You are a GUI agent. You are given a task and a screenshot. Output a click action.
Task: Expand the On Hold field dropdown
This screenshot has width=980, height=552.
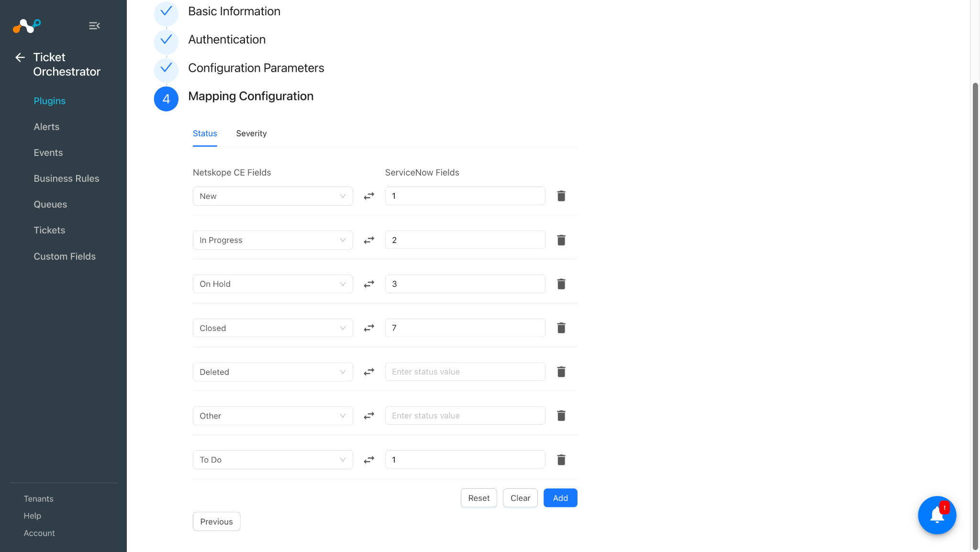tap(273, 284)
